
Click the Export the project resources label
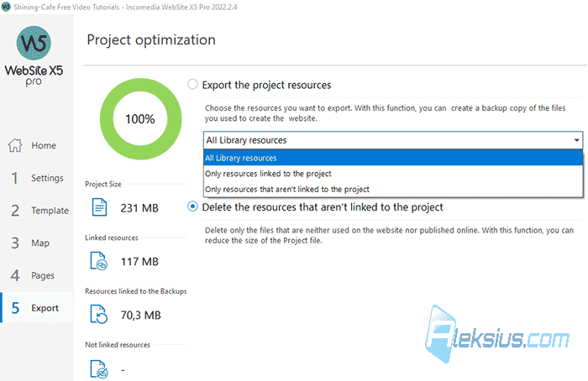[x=266, y=85]
